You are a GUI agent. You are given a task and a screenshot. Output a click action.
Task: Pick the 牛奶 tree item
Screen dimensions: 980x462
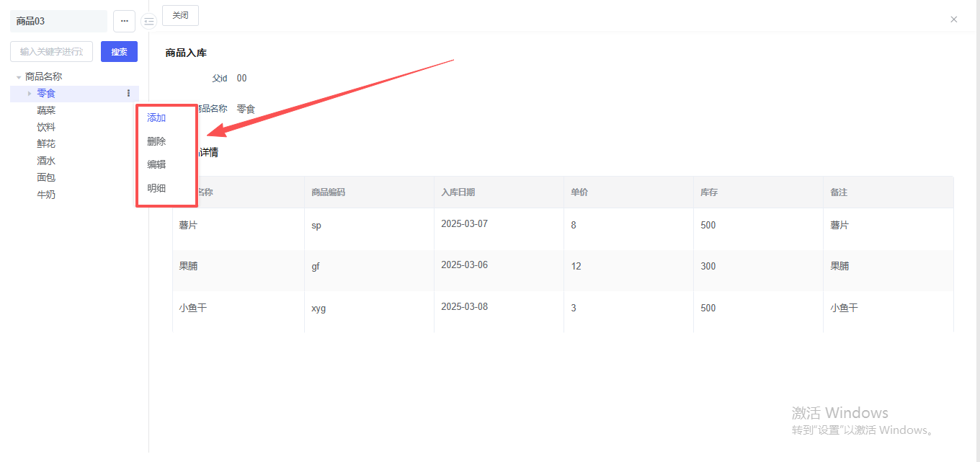(46, 195)
